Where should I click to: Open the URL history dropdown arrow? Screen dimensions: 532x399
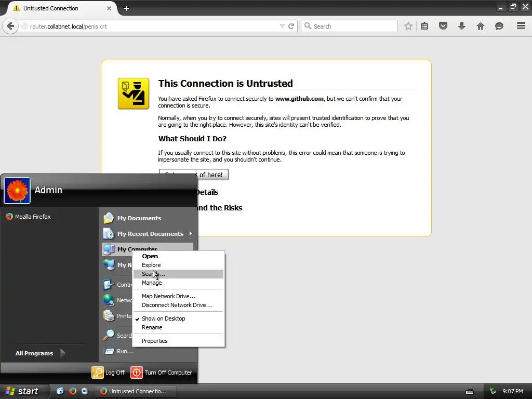[x=282, y=26]
